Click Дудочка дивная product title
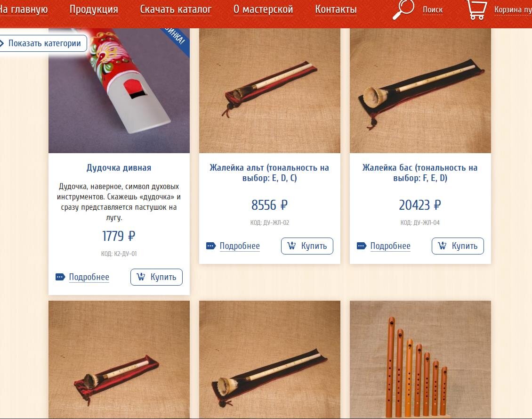The image size is (532, 419). click(x=119, y=168)
